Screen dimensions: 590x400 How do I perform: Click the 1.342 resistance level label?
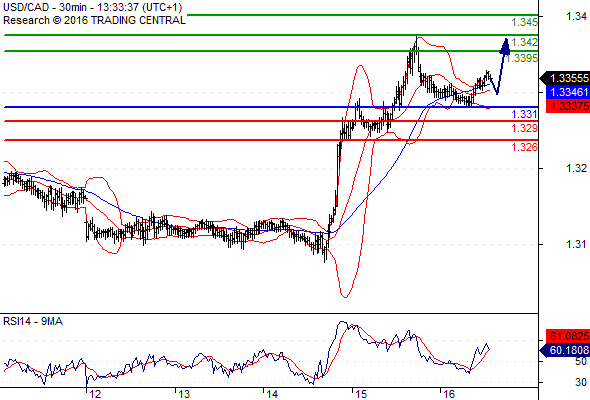(x=525, y=42)
